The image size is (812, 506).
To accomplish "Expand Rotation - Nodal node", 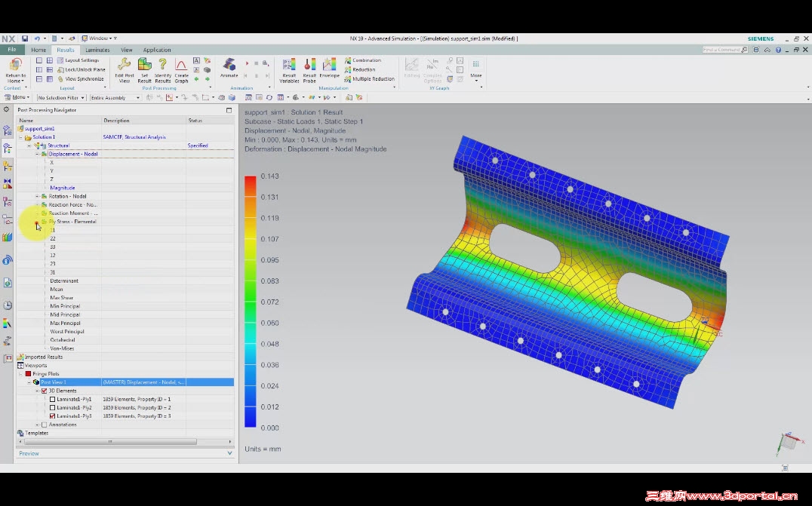I will (37, 197).
